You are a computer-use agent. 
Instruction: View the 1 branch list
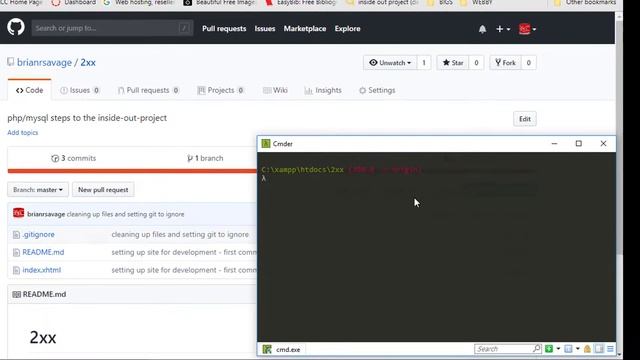[x=205, y=158]
